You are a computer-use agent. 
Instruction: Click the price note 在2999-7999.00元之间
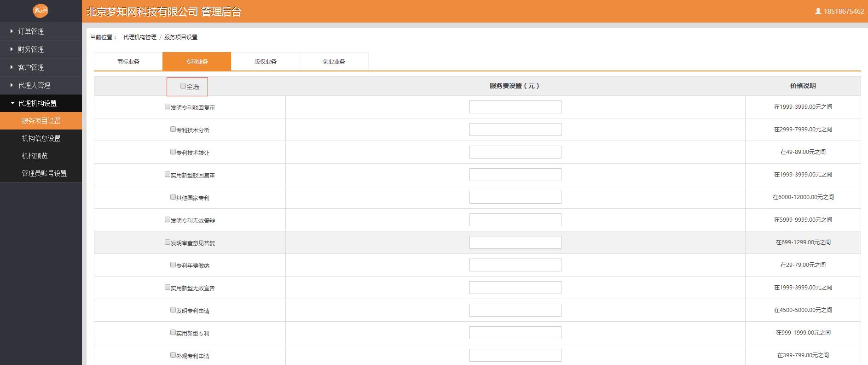click(x=803, y=130)
